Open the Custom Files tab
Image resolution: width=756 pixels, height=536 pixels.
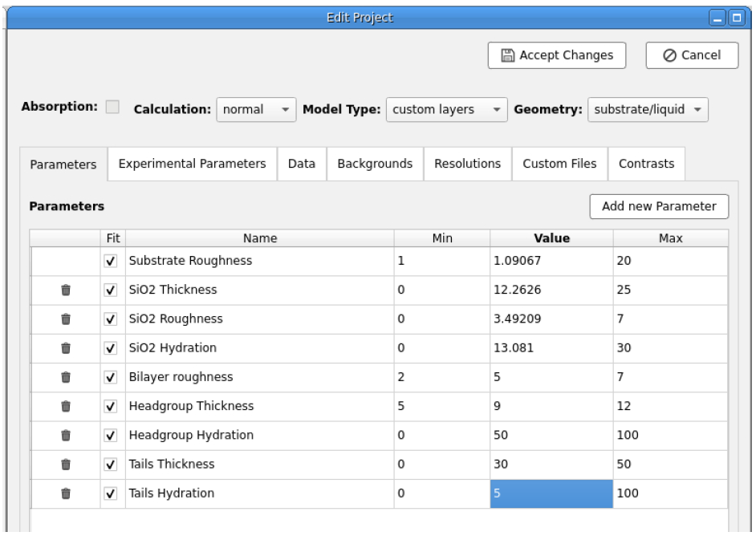tap(559, 164)
